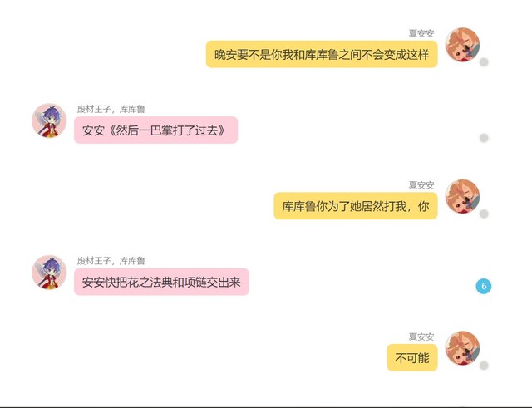Open 夏安安 avatar beside '晚安要不是你' bubble
Viewport: 532px width, 408px height.
coord(462,45)
